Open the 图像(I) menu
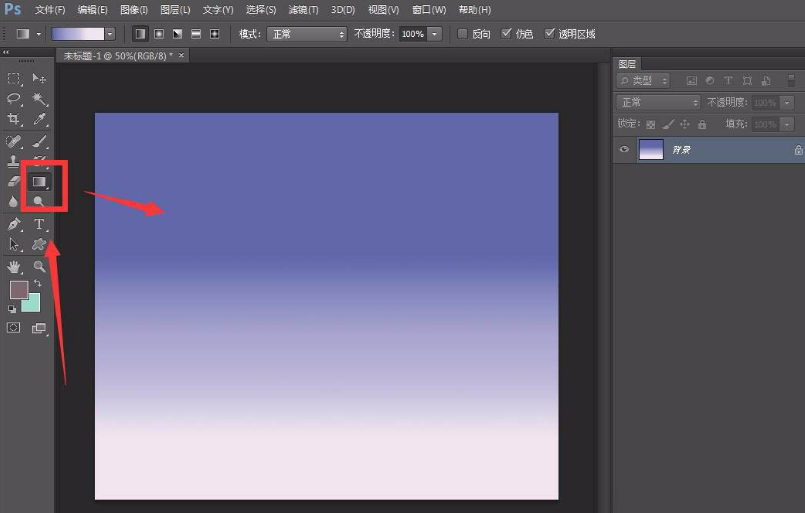This screenshot has width=805, height=513. pyautogui.click(x=134, y=10)
